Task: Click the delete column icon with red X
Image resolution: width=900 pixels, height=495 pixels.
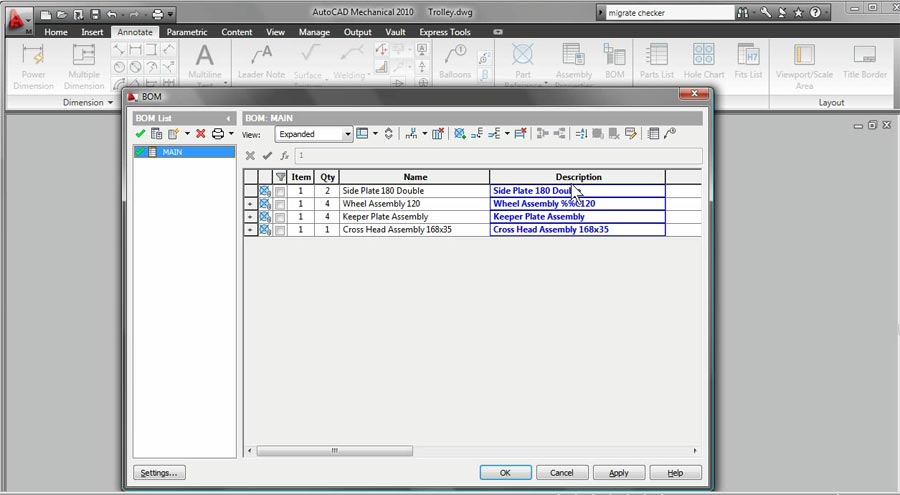Action: pos(438,134)
